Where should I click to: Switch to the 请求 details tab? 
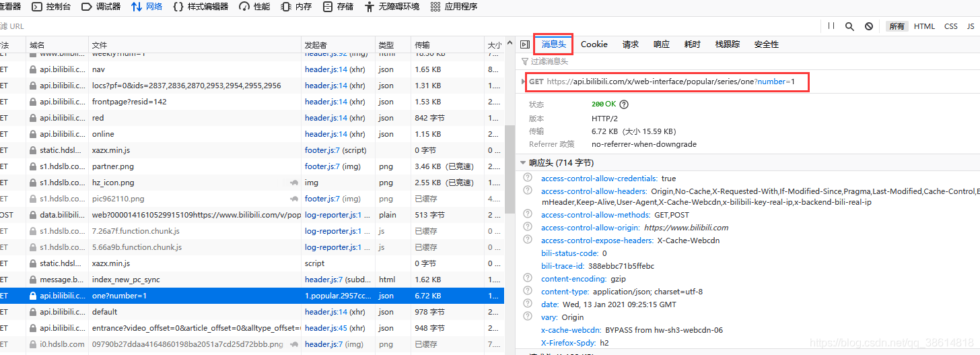pos(631,44)
